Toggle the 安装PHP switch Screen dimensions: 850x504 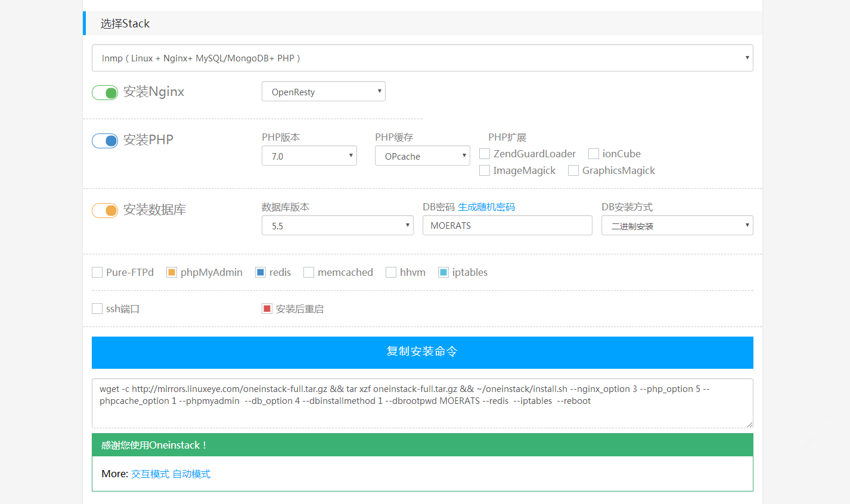(105, 141)
